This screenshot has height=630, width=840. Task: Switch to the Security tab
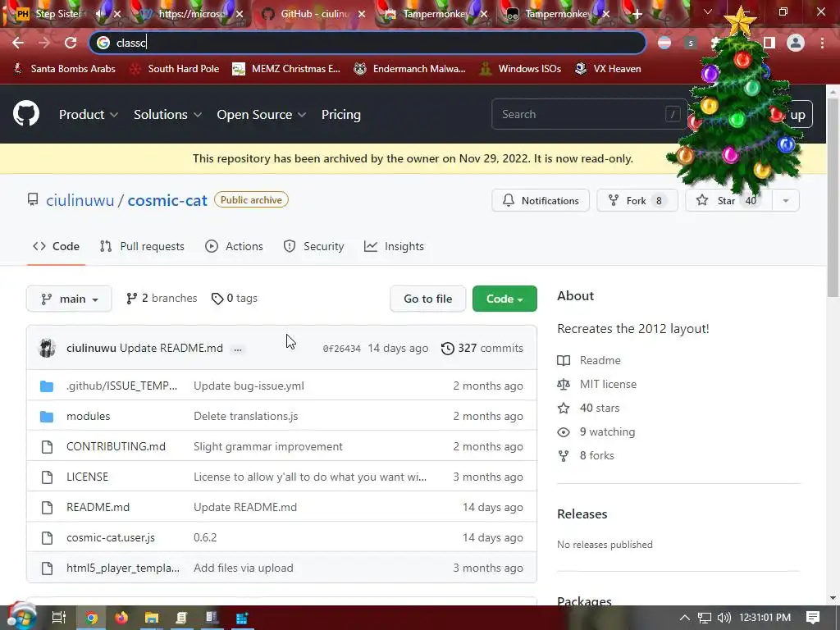click(314, 246)
